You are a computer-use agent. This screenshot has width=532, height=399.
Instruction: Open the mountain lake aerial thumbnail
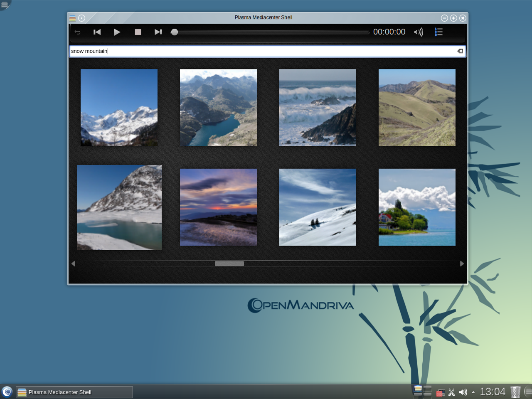pyautogui.click(x=218, y=108)
